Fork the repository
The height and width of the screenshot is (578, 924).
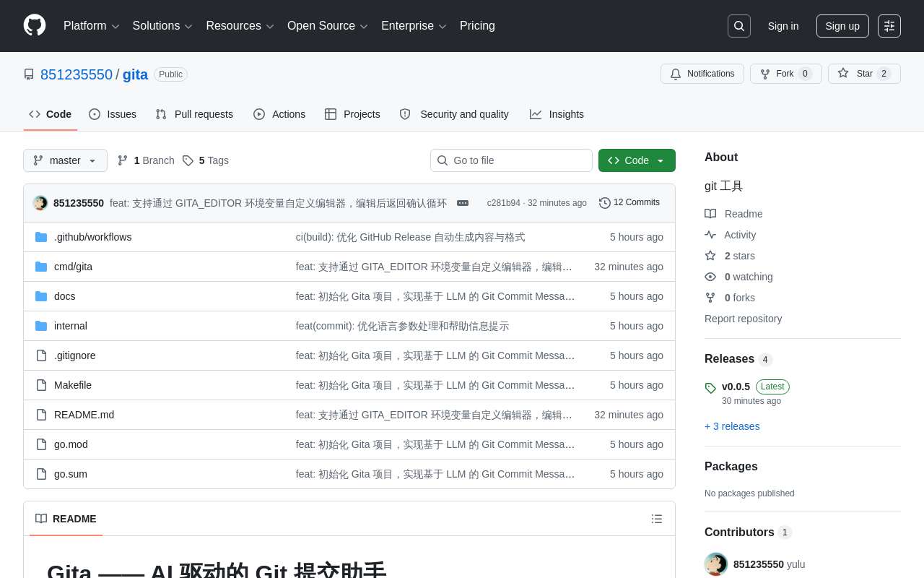(786, 74)
